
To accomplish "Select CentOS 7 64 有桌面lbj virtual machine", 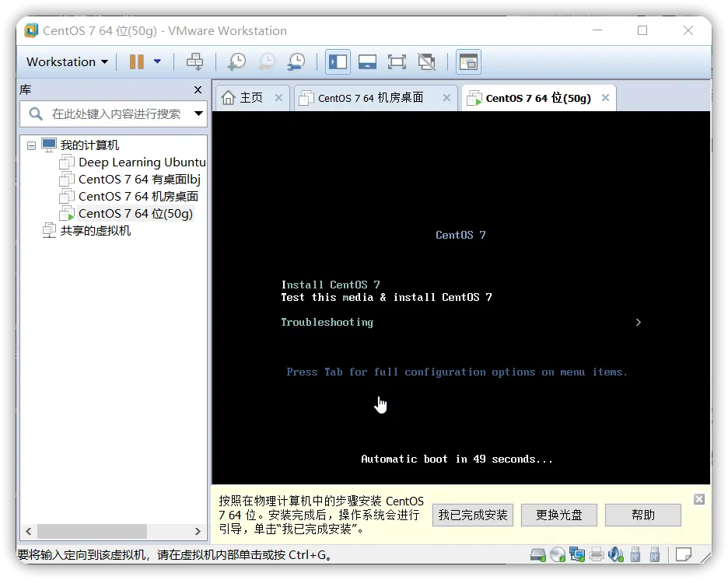I will click(x=139, y=180).
